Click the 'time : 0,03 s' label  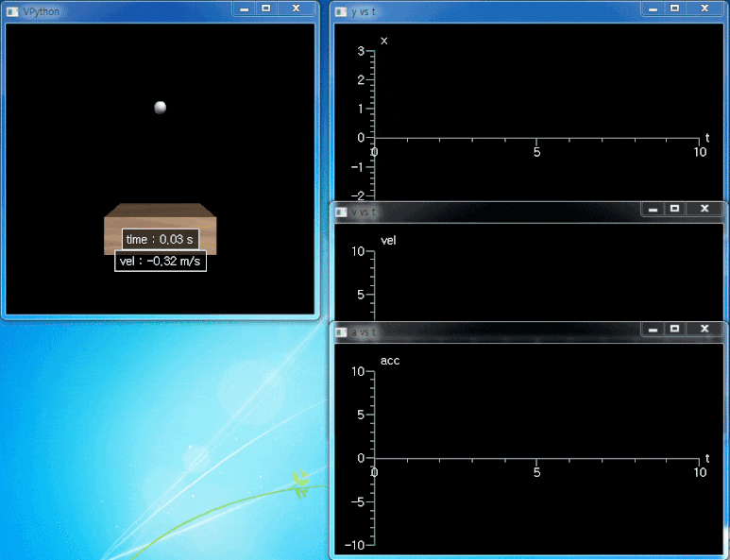coord(161,239)
